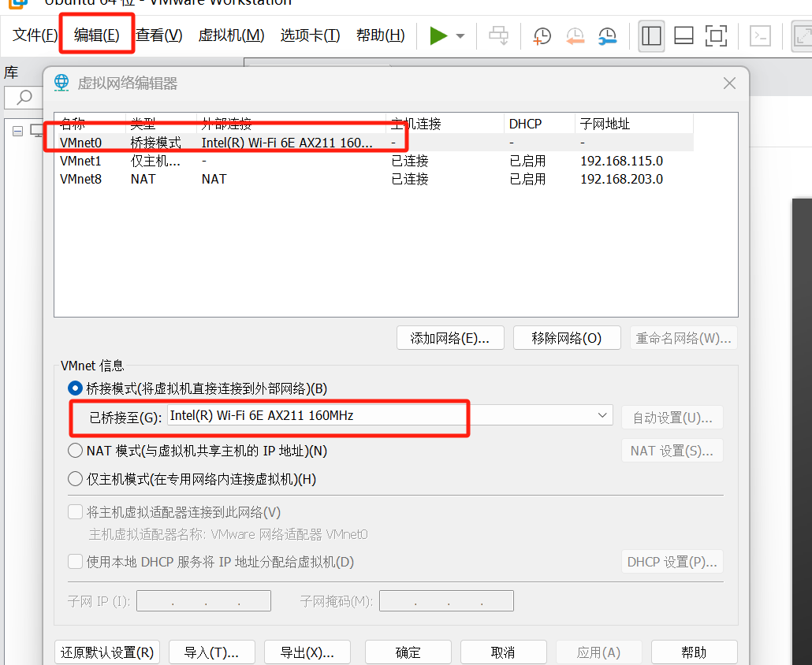Click the 子网地址 column header
This screenshot has width=812, height=665.
(x=634, y=124)
